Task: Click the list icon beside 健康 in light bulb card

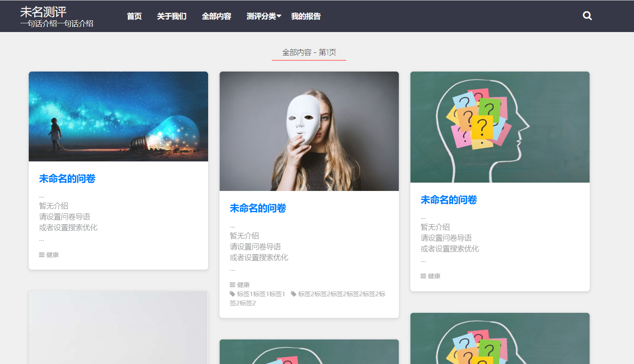Action: click(42, 255)
